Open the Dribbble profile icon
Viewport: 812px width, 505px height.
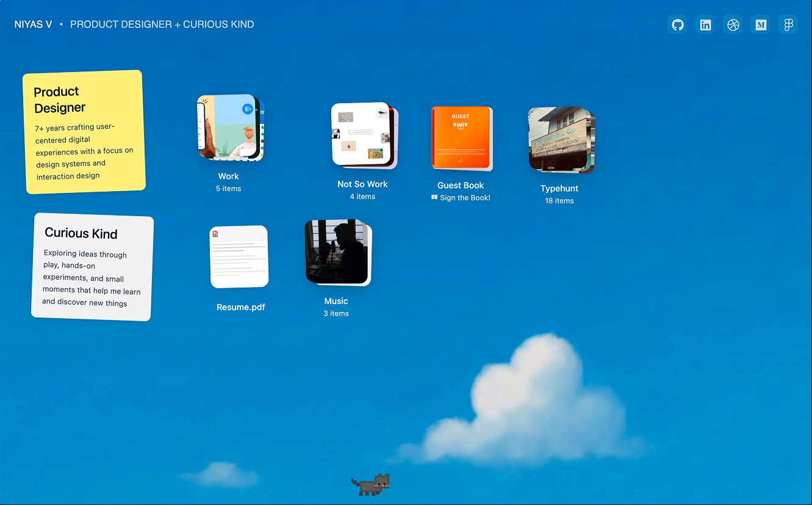coord(733,25)
